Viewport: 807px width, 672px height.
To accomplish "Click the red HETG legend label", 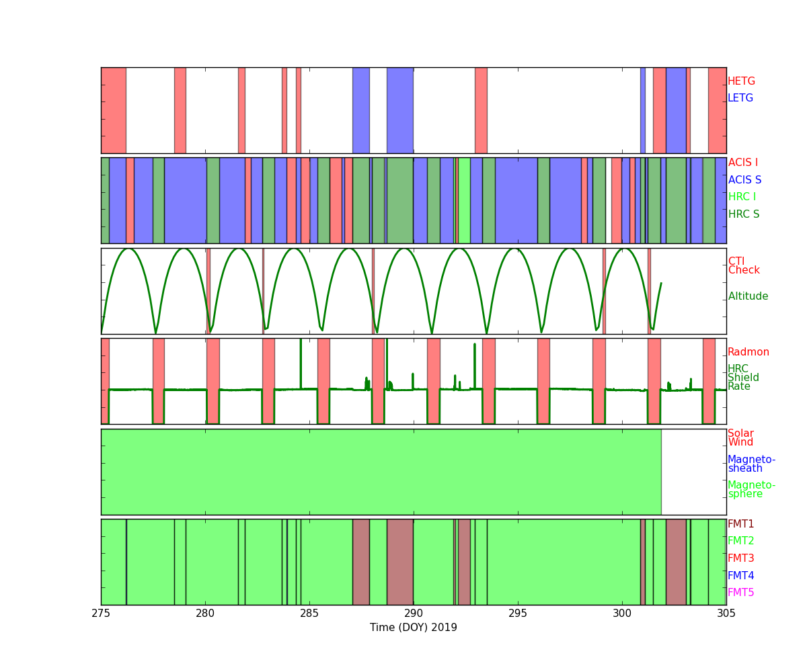I will pyautogui.click(x=741, y=81).
